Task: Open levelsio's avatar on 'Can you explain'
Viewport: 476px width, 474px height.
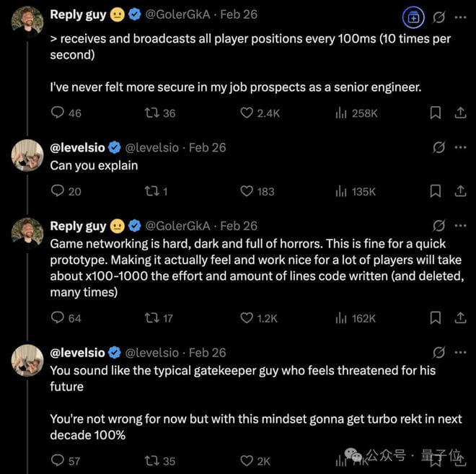Action: (27, 155)
